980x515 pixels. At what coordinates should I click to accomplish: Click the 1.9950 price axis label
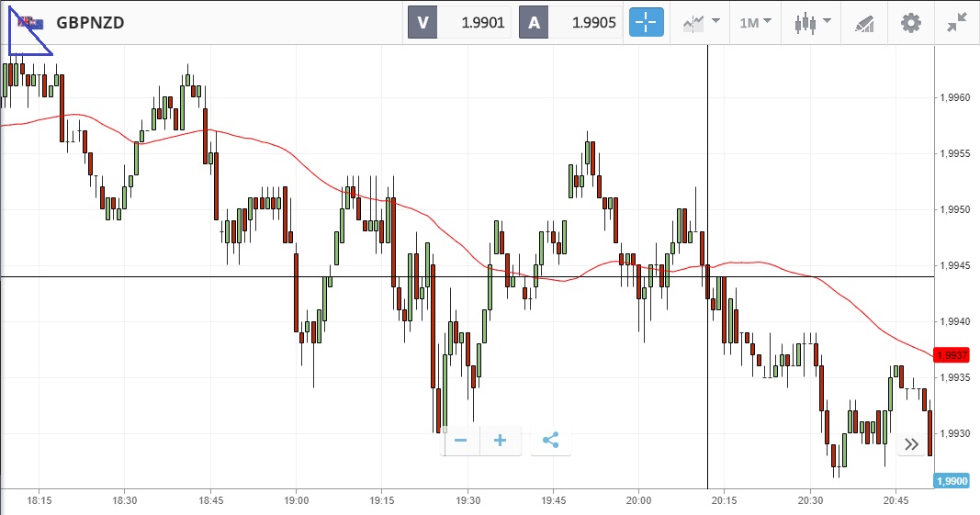[x=957, y=210]
